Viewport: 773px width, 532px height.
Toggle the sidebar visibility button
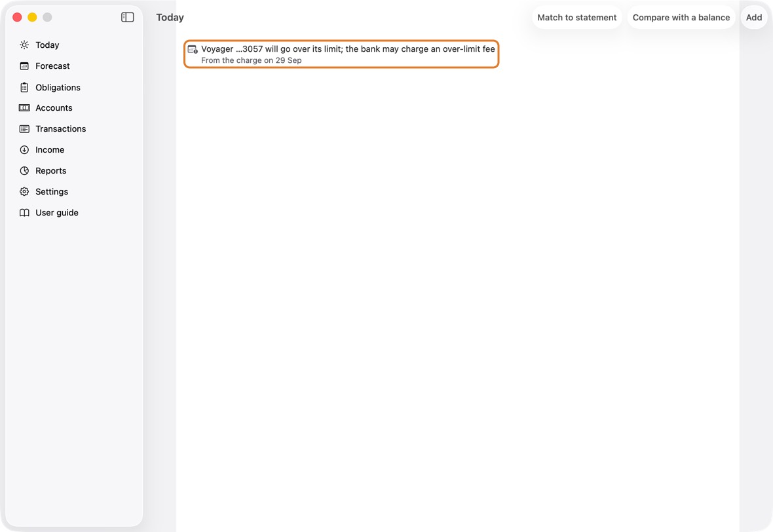point(127,17)
